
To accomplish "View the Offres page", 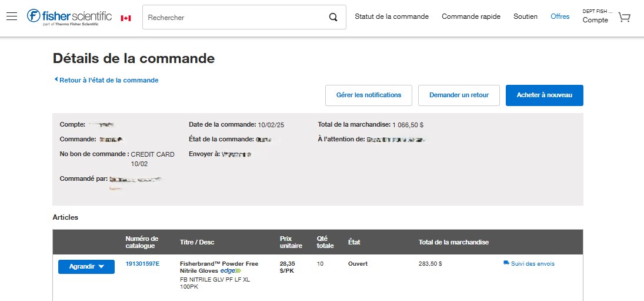I will pyautogui.click(x=560, y=16).
